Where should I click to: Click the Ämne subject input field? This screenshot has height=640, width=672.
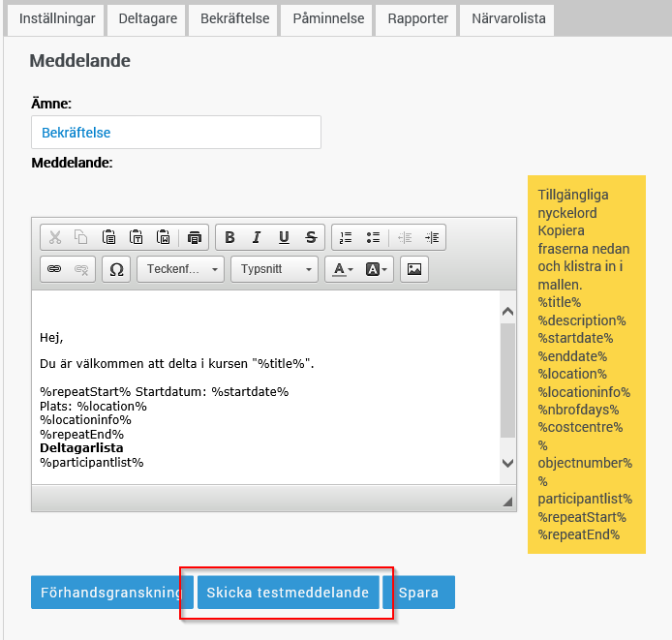click(176, 132)
